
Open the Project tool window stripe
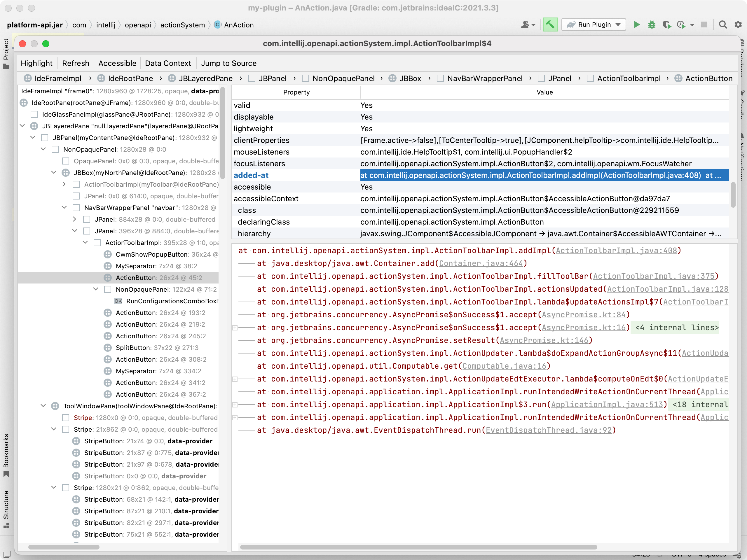click(x=6, y=53)
